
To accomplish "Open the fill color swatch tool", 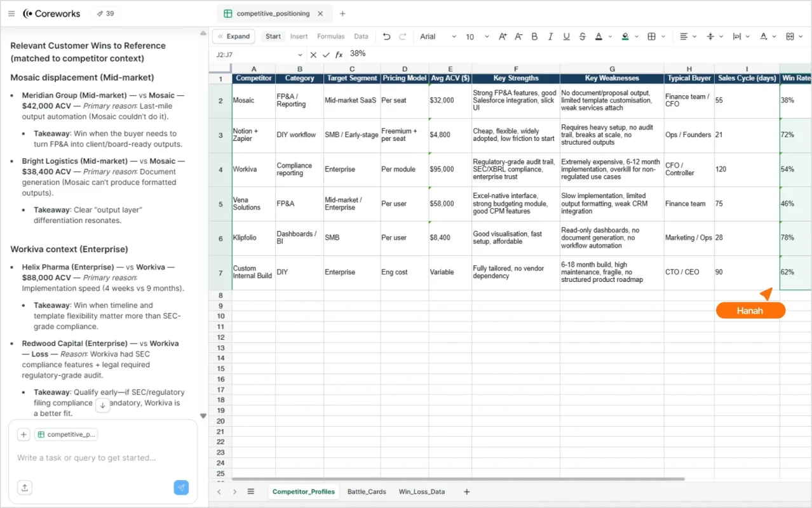I will 625,37.
